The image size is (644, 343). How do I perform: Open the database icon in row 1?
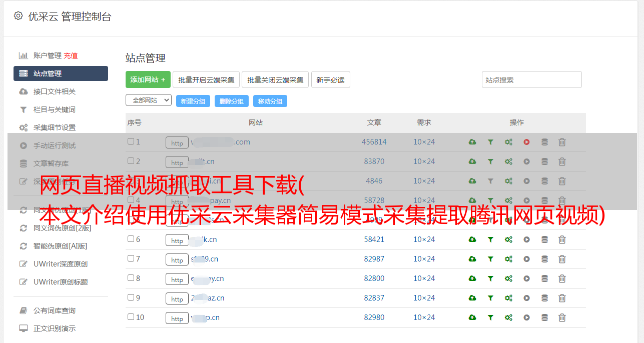[x=544, y=142]
